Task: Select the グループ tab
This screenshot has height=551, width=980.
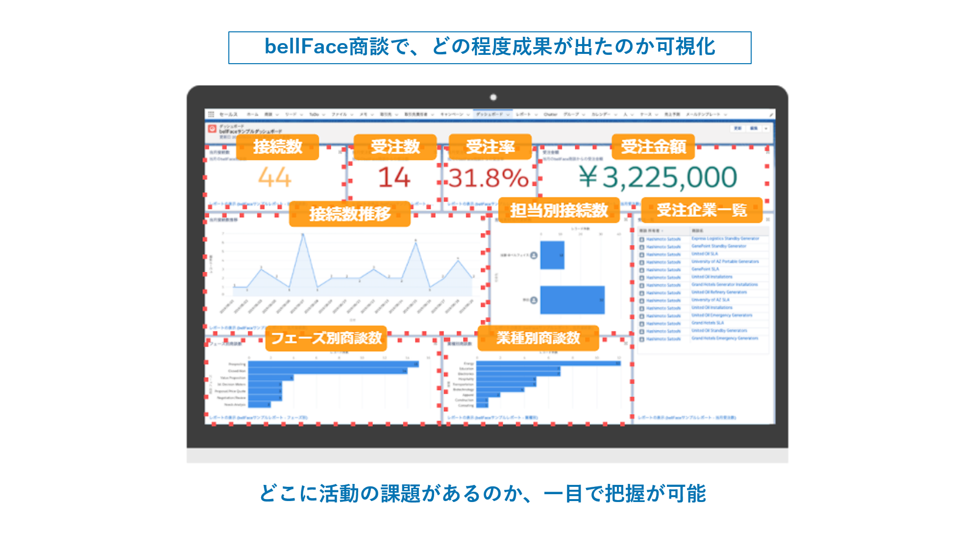Action: (x=571, y=115)
